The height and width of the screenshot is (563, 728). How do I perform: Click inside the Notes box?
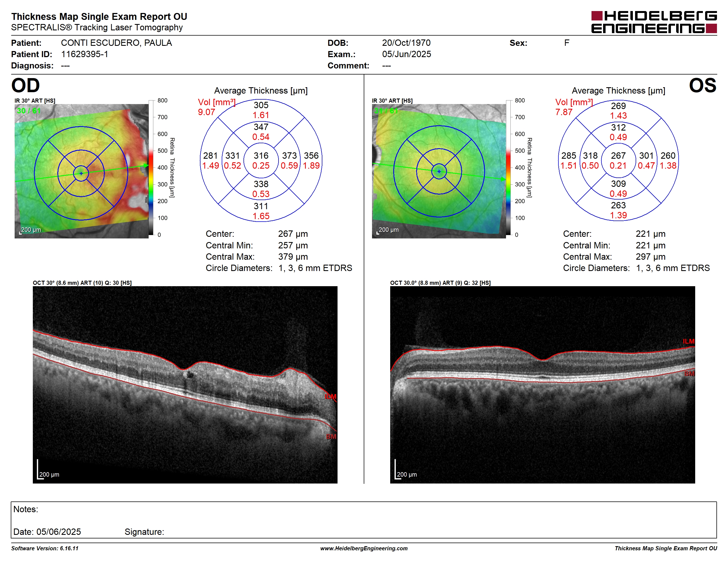click(x=364, y=520)
